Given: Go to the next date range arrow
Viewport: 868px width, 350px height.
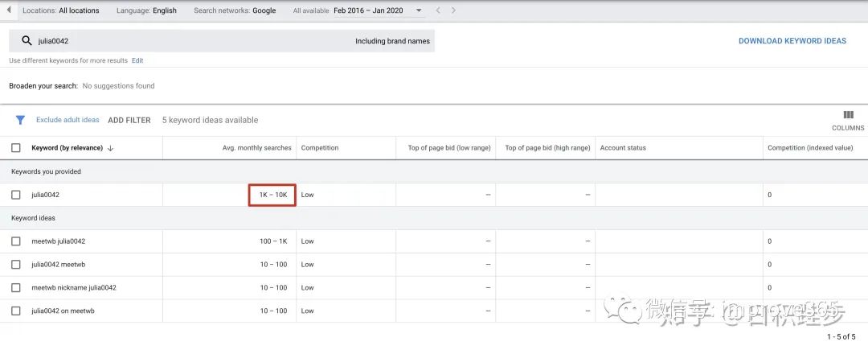Looking at the screenshot, I should point(453,10).
